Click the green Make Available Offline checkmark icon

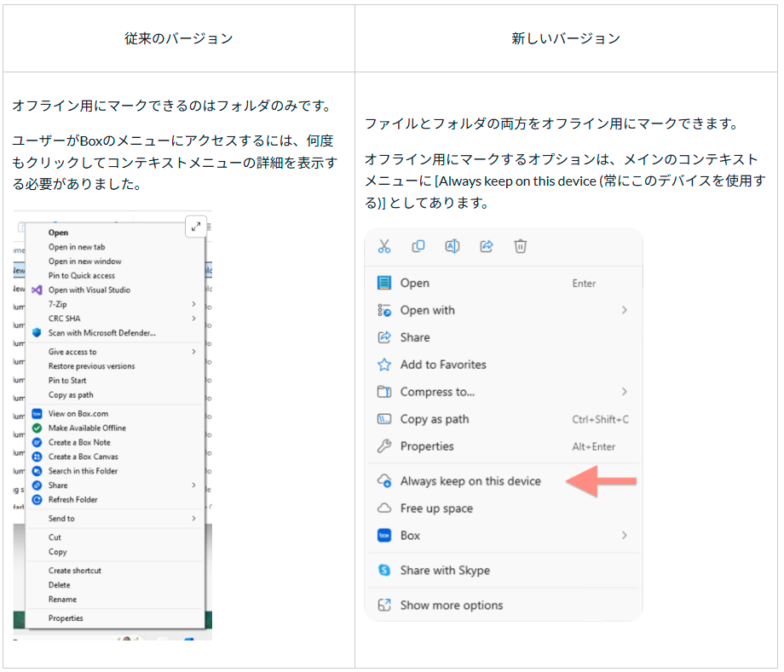[x=36, y=428]
